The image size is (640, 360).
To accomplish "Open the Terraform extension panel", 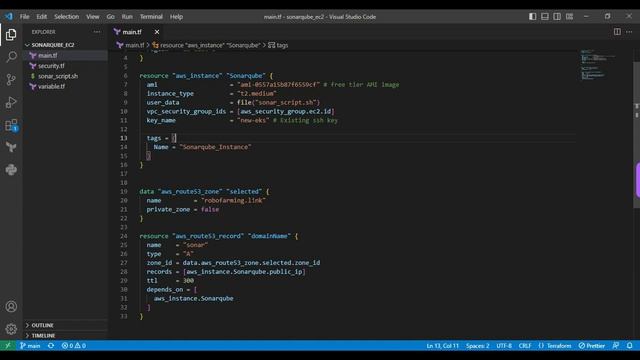I will pos(11,147).
